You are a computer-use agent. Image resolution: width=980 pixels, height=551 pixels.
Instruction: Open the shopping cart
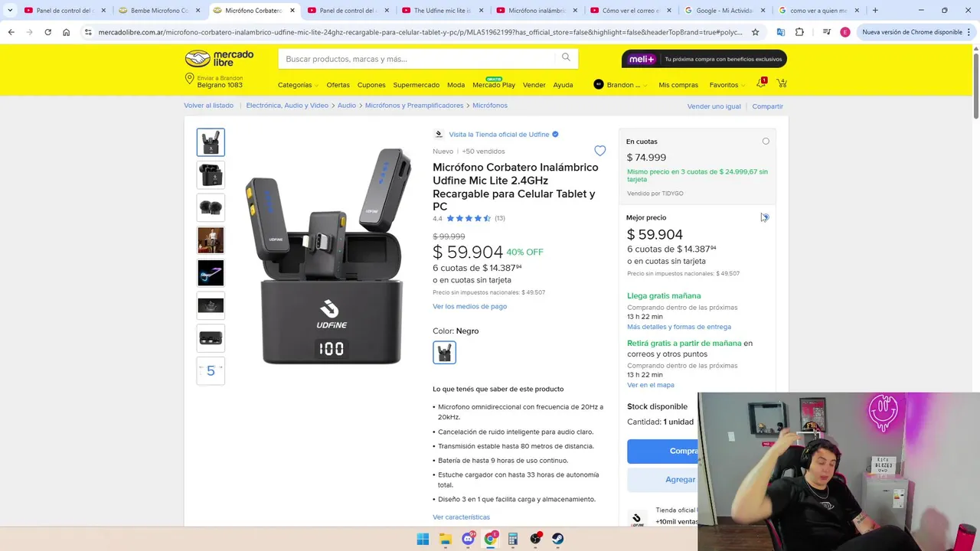[782, 83]
